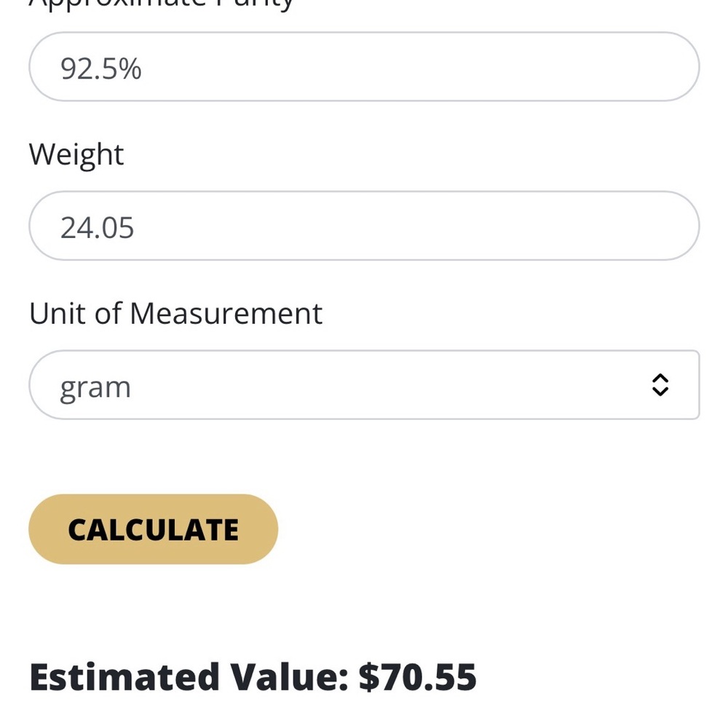Screen dimensions: 728x728
Task: Submit the form using Calculate
Action: coord(153,529)
